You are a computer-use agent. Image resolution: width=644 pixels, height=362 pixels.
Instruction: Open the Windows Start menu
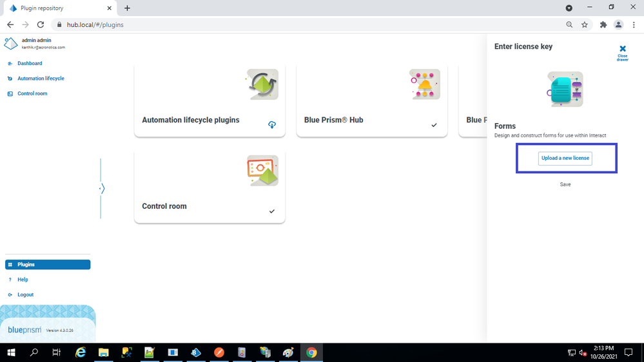click(x=11, y=352)
